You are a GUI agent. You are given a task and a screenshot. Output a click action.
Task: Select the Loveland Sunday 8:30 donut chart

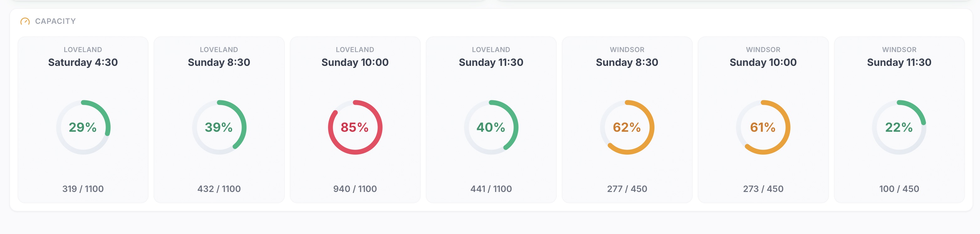point(219,128)
